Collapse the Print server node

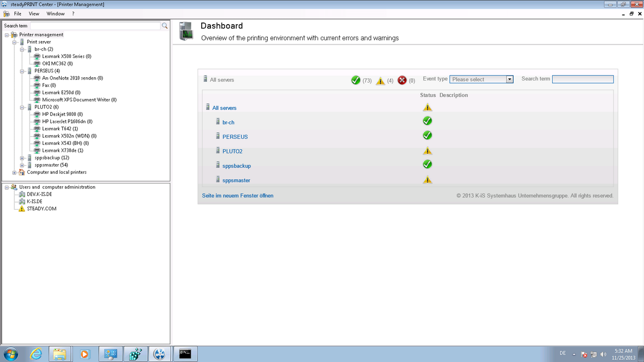click(14, 42)
